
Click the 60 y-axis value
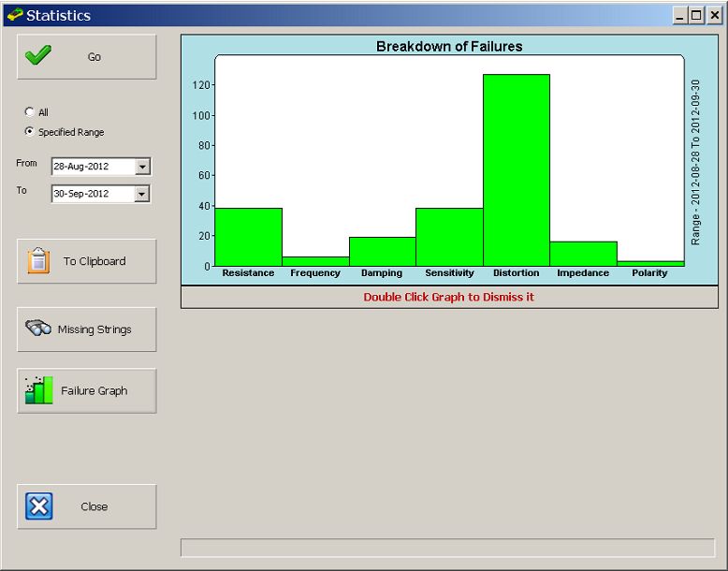[204, 176]
